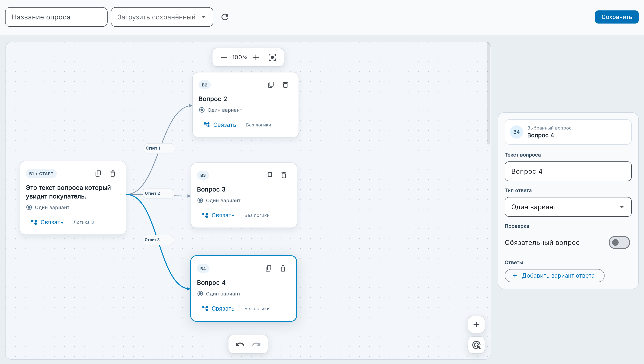
Task: Save the survey with Сохранить
Action: coord(617,17)
